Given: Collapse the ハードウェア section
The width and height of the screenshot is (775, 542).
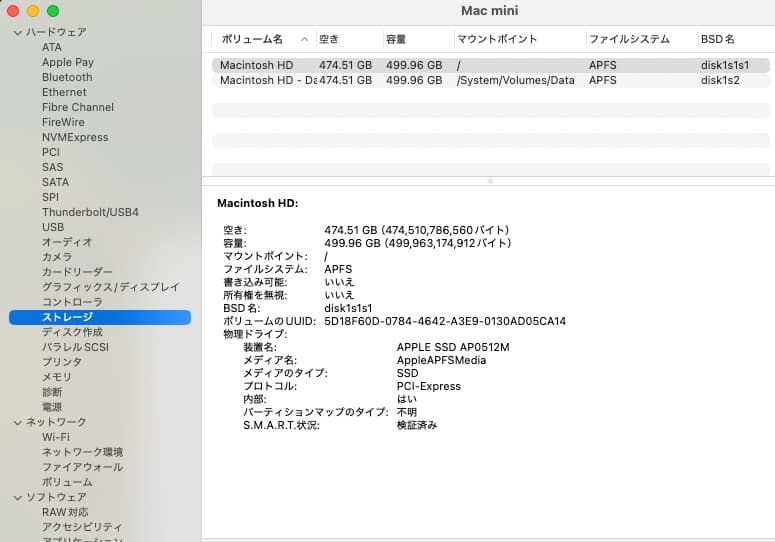Looking at the screenshot, I should pos(18,33).
